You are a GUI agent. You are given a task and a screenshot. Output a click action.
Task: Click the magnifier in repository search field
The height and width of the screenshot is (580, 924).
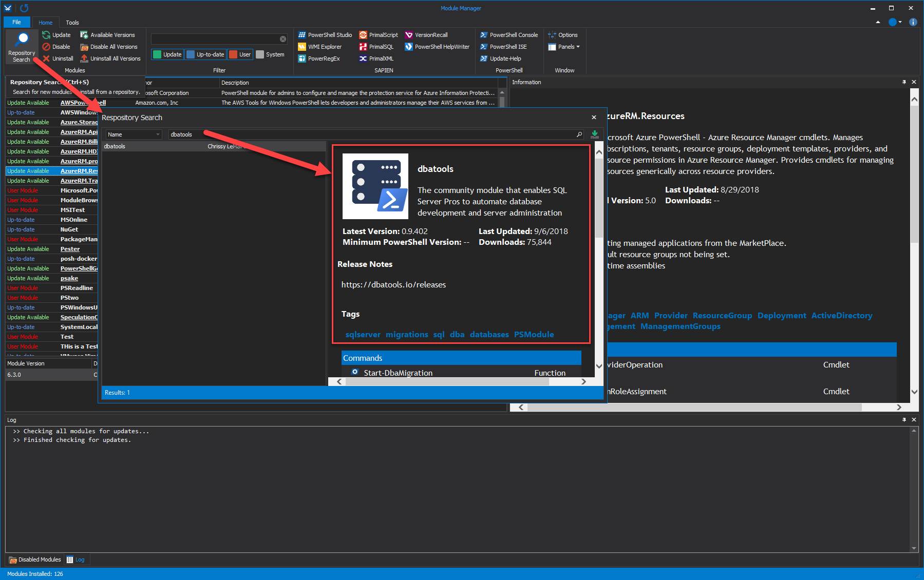click(579, 134)
